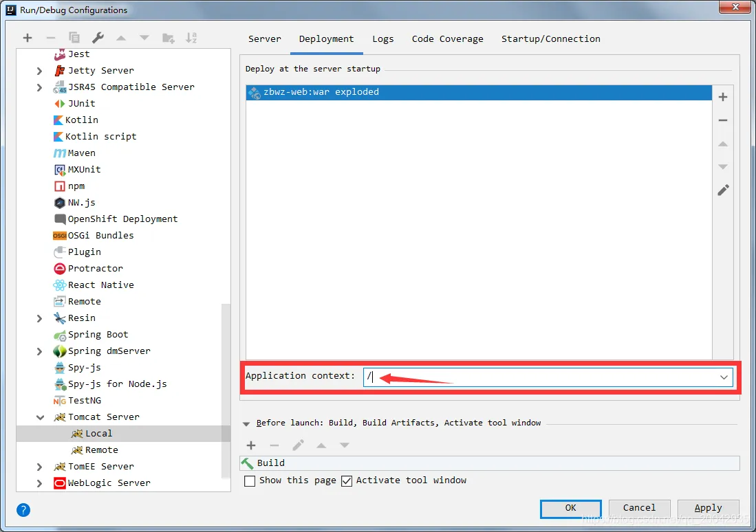Select NW.js tree item
The height and width of the screenshot is (532, 756).
[81, 202]
